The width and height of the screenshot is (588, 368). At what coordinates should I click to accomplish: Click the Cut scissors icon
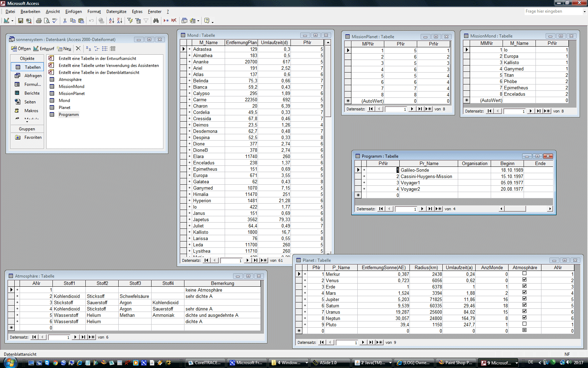(x=65, y=21)
